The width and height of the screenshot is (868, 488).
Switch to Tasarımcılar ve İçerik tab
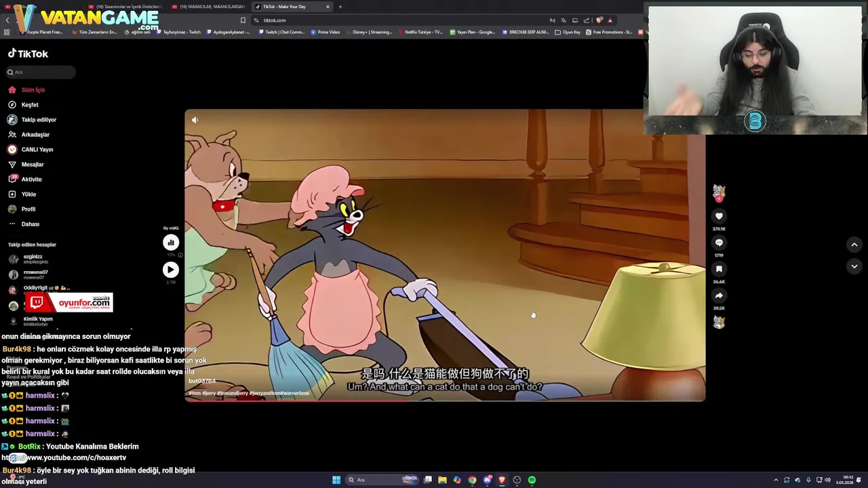tap(125, 7)
